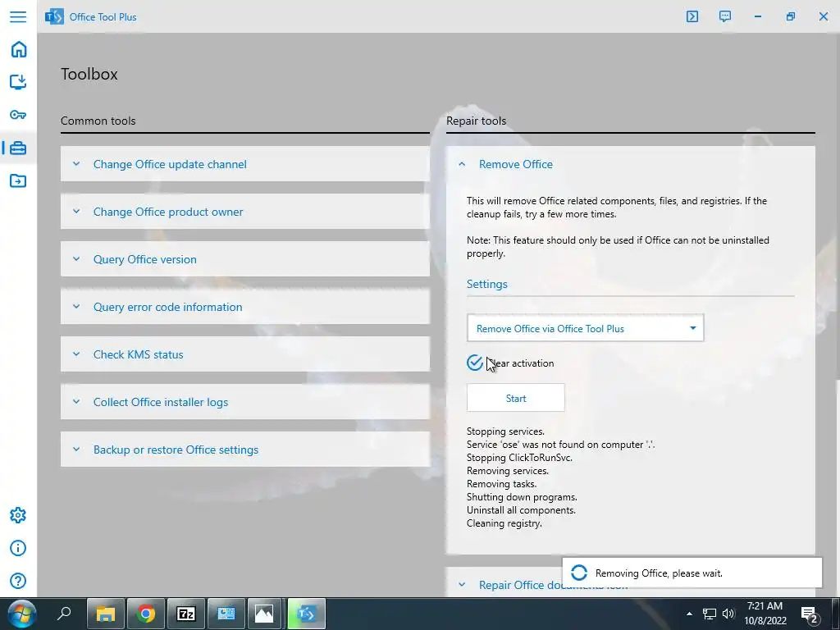Open the photo viewer taskbar icon

click(x=264, y=614)
